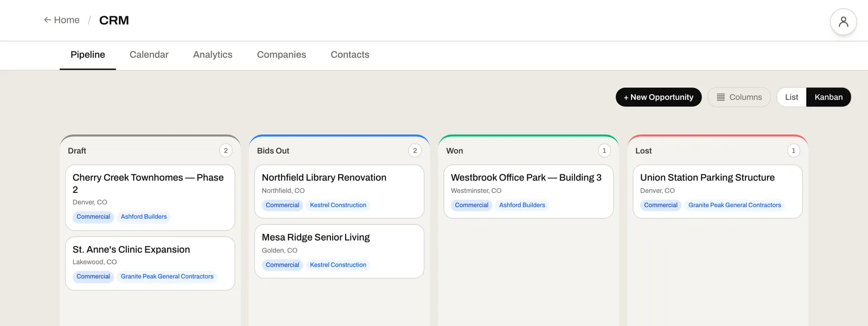
Task: Click the Lost column header
Action: (643, 151)
